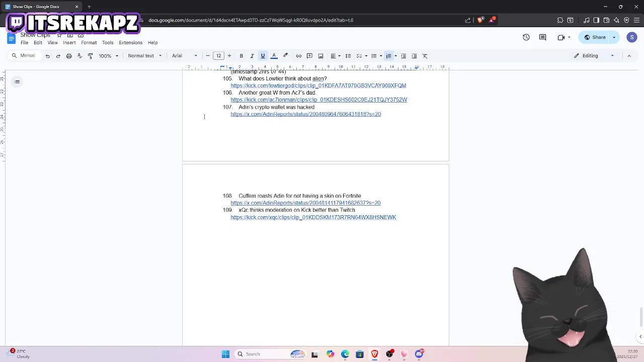Star the Show Clips document
The height and width of the screenshot is (362, 644).
tap(59, 35)
